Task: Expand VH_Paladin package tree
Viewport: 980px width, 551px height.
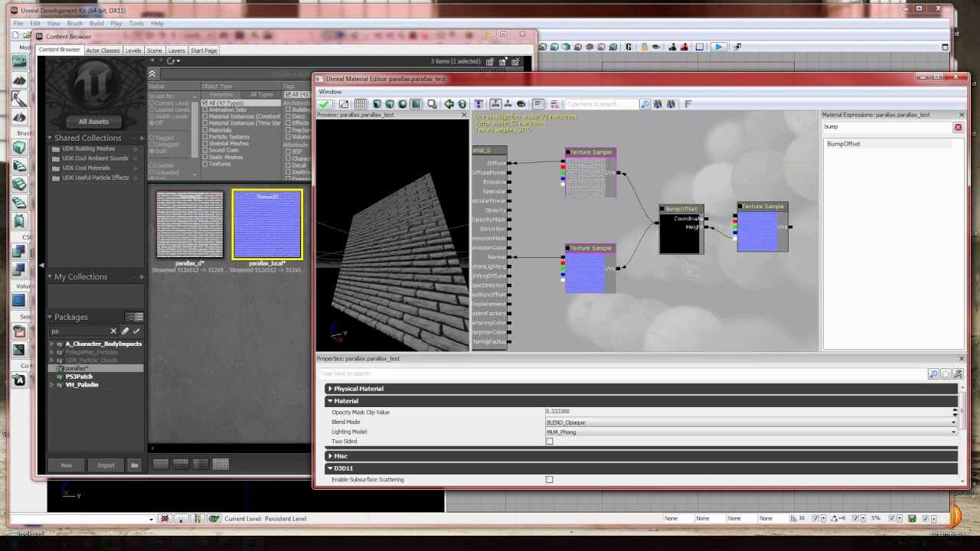Action: point(52,385)
